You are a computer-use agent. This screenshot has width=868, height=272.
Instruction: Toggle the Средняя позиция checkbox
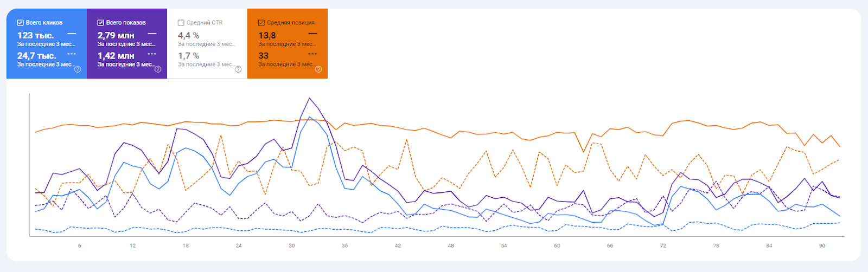[261, 23]
